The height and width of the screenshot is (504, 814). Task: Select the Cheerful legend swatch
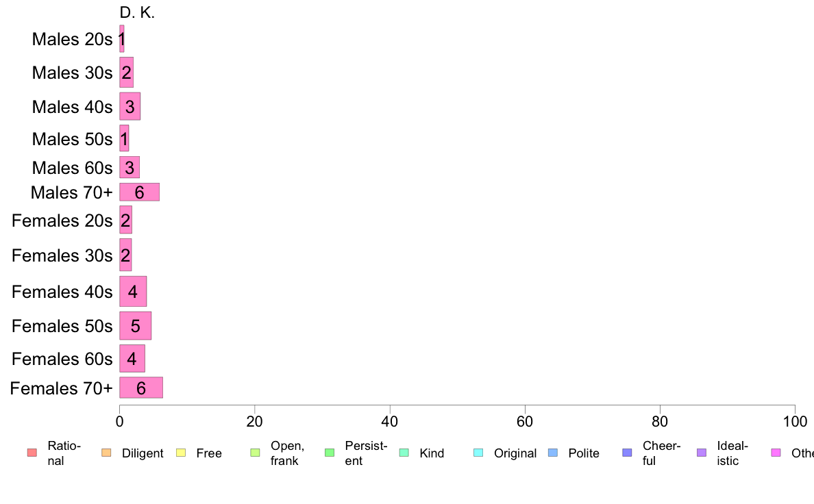click(x=627, y=453)
